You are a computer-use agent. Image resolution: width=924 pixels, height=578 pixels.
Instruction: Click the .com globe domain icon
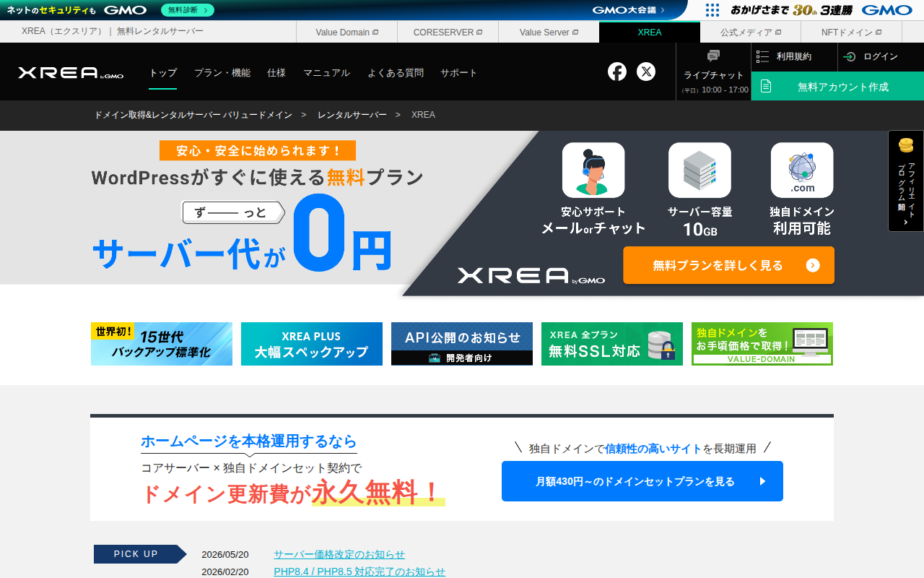point(802,171)
